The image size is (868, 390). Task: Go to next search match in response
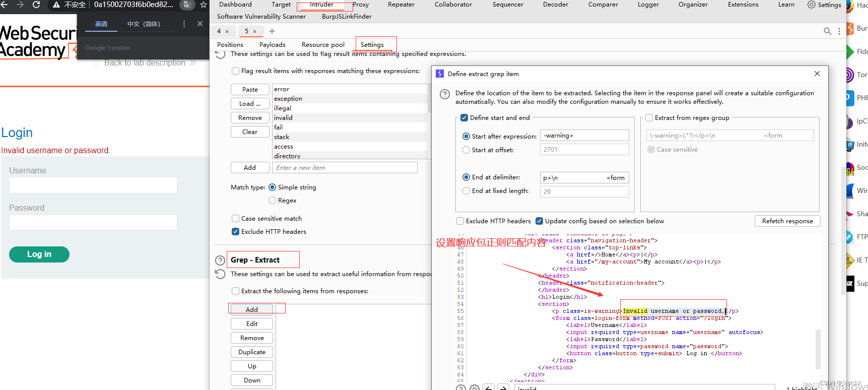503,387
